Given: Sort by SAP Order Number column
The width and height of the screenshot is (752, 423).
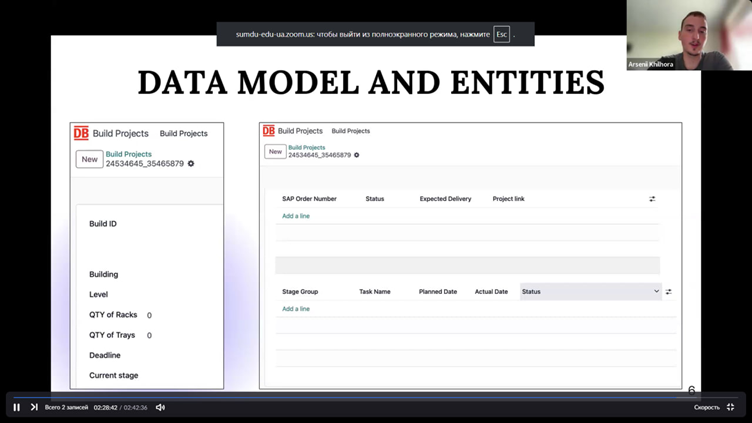Looking at the screenshot, I should [309, 199].
